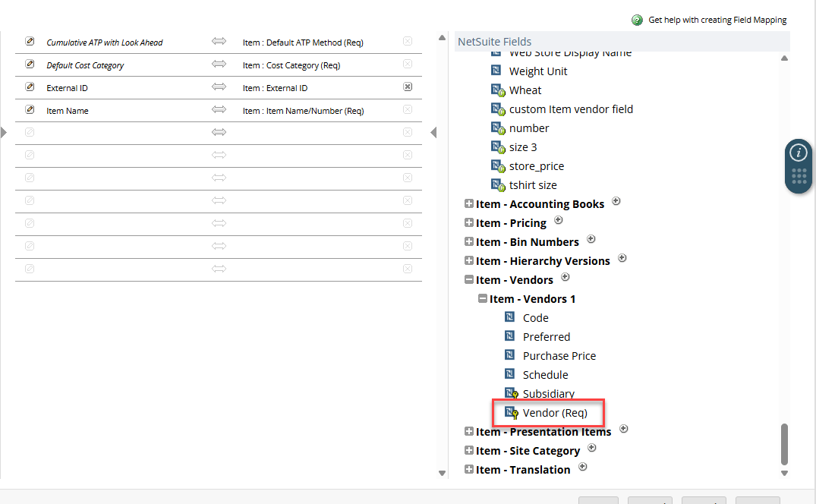Select the Schedule vendor field

[545, 375]
